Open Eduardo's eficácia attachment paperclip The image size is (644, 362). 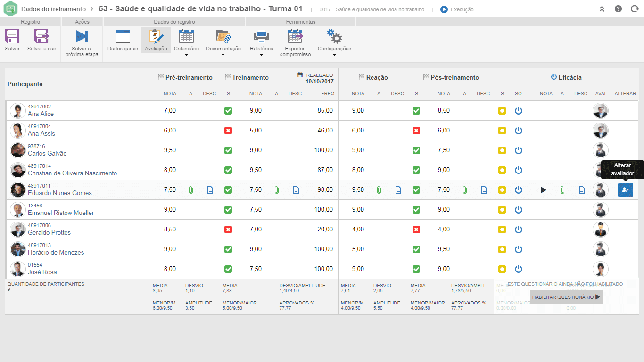[x=562, y=190]
